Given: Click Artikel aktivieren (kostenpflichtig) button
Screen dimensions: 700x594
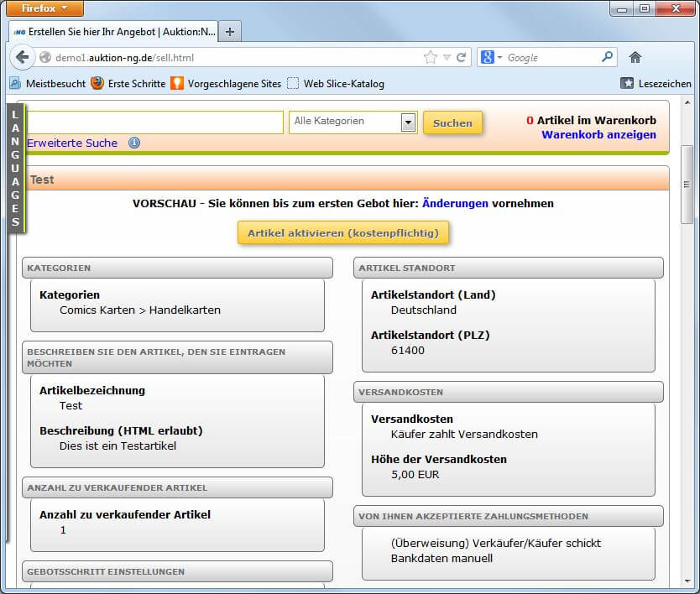Looking at the screenshot, I should (342, 233).
